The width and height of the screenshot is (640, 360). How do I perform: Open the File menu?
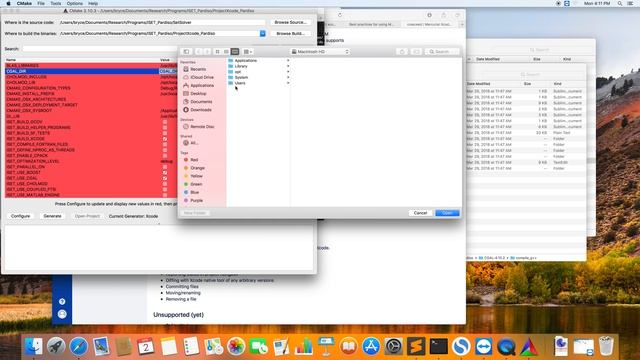click(41, 3)
